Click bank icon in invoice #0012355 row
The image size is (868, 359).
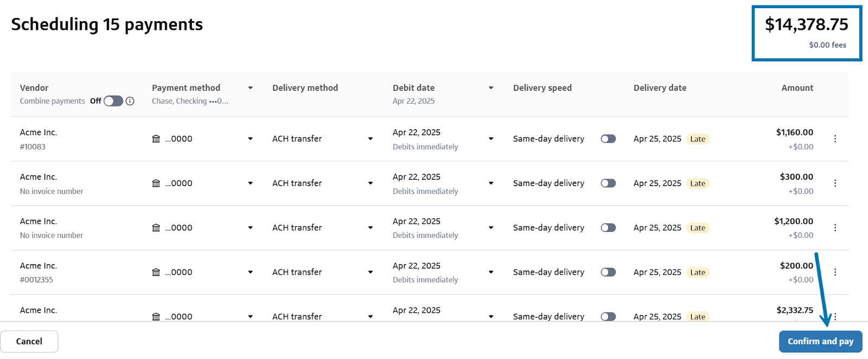(156, 273)
